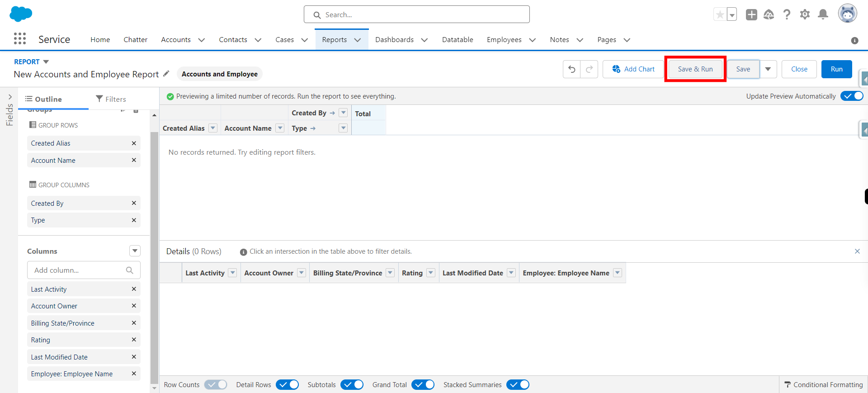Expand the Fields side panel
This screenshot has width=868, height=393.
(9, 97)
